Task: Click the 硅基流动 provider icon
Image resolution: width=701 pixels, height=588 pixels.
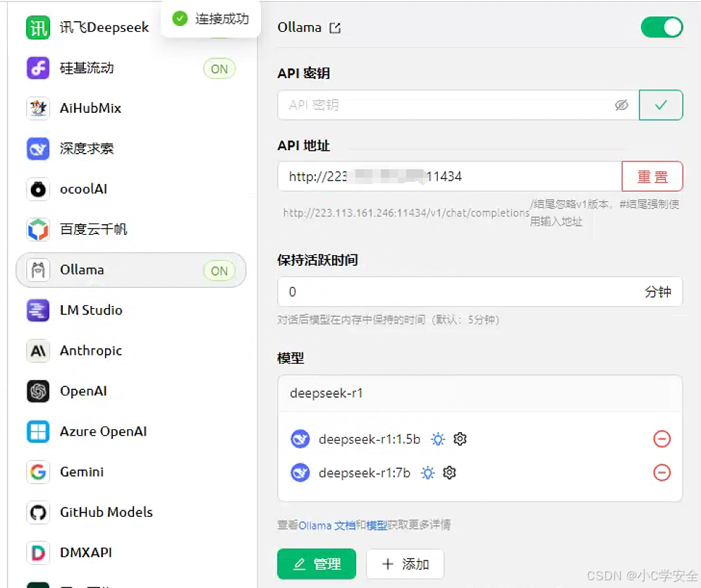Action: pyautogui.click(x=38, y=68)
